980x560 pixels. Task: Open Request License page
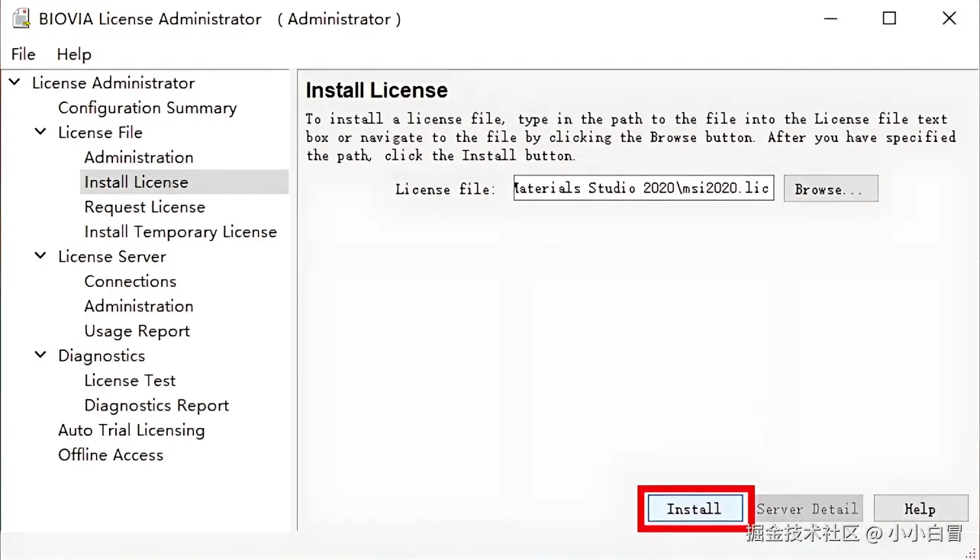coord(144,207)
